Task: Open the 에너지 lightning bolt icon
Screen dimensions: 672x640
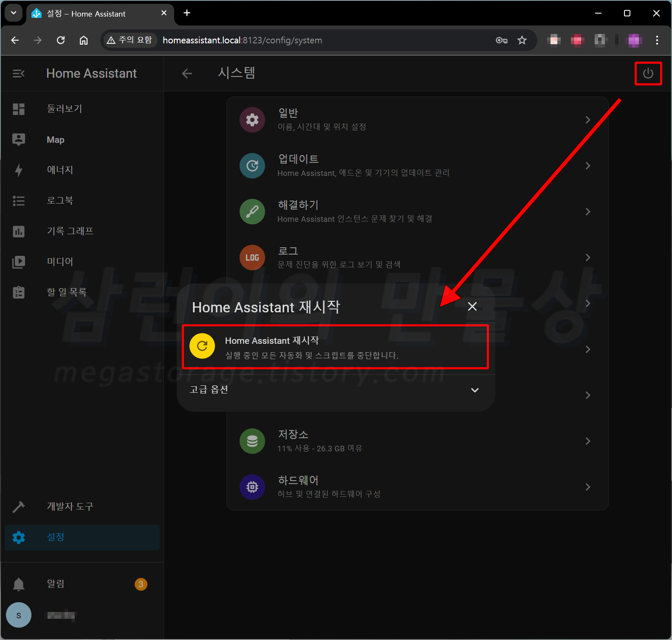Action: click(19, 170)
